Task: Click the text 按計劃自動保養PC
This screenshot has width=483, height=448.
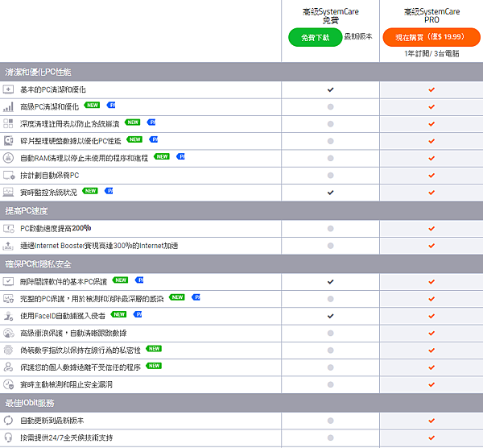Action: click(50, 176)
